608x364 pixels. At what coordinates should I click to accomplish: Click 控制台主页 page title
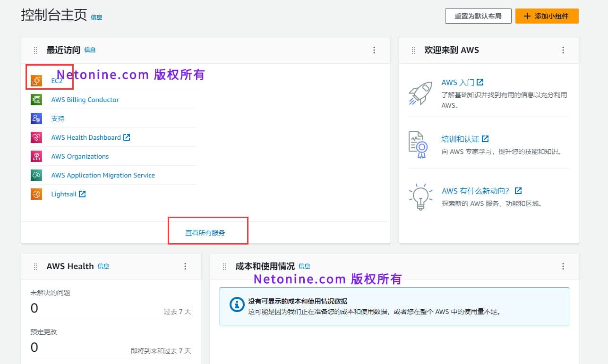pos(54,15)
